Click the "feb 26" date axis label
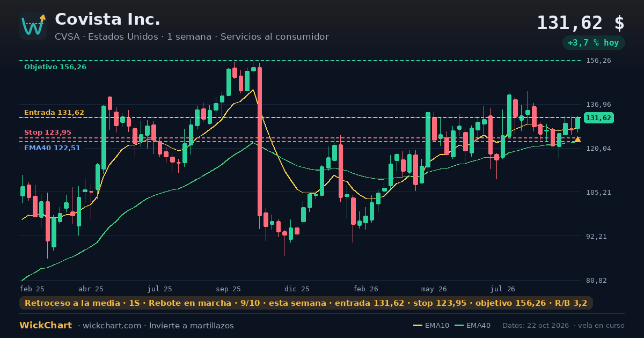The height and width of the screenshot is (338, 644). [366, 289]
